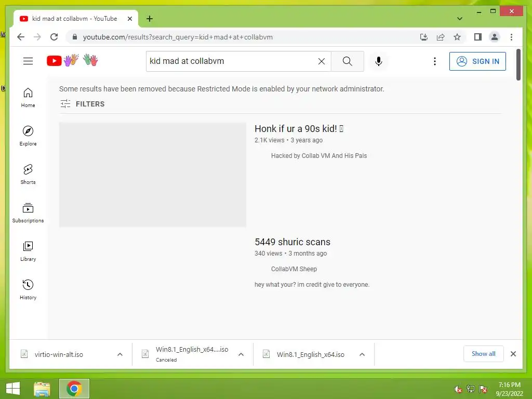This screenshot has width=532, height=399.
Task: Open the first result's thumbnail
Action: (x=153, y=175)
